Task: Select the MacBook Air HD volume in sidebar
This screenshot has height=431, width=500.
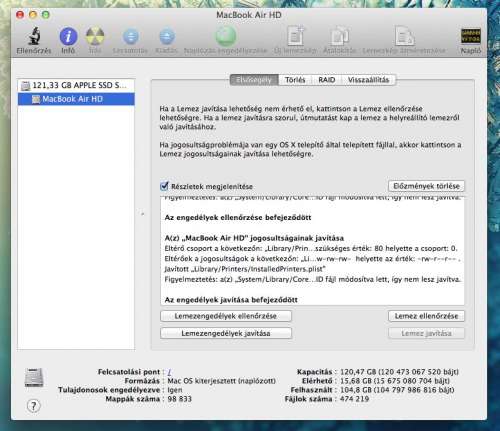Action: point(76,99)
